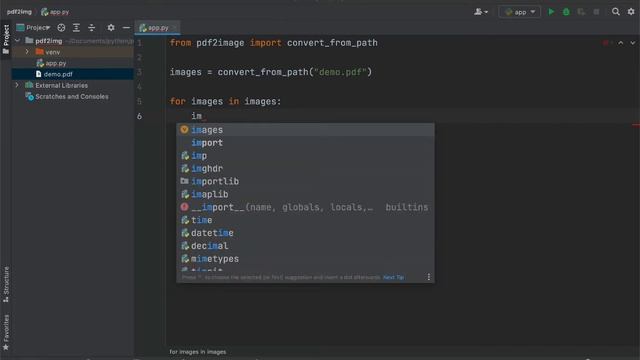
Task: Start debugging with the bug icon
Action: pos(566,12)
